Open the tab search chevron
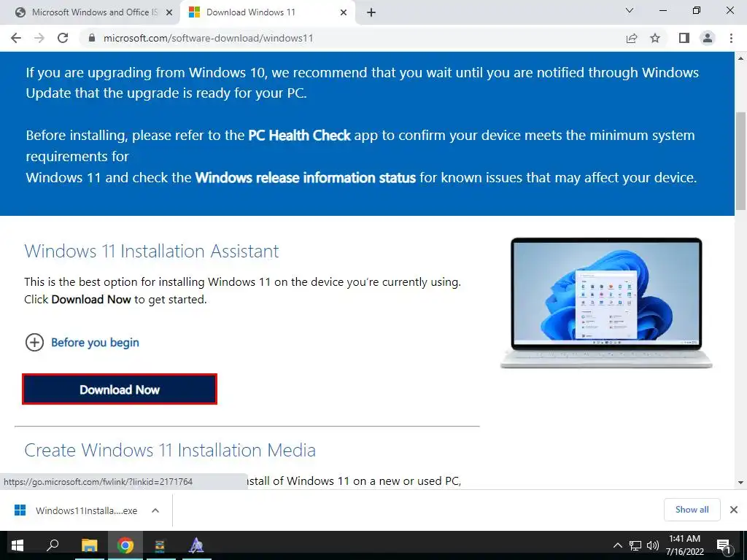 click(x=630, y=10)
